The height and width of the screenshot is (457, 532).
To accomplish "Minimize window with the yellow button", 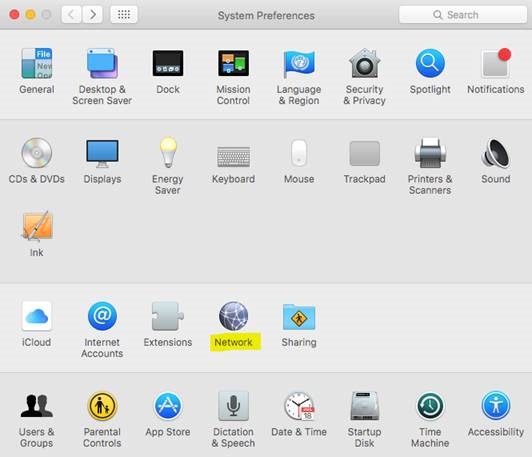I will tap(31, 15).
